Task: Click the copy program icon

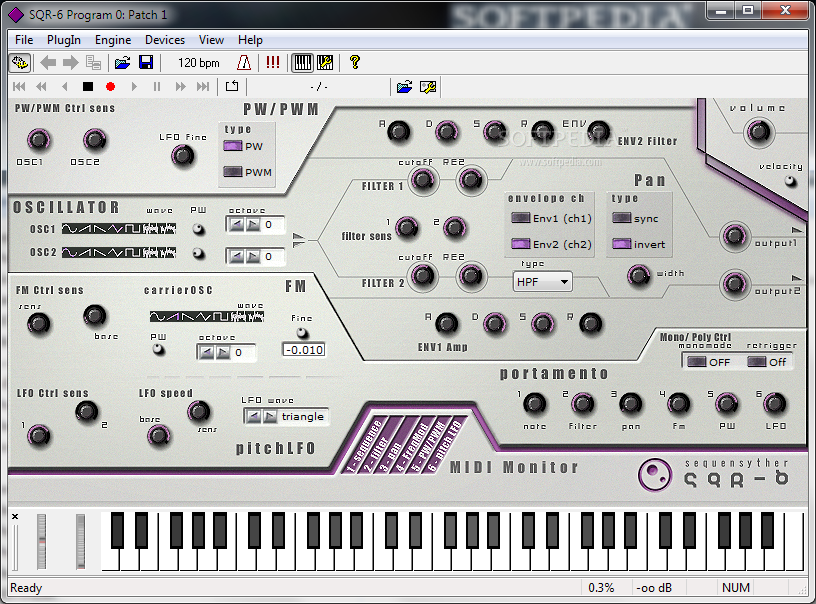Action: [94, 63]
